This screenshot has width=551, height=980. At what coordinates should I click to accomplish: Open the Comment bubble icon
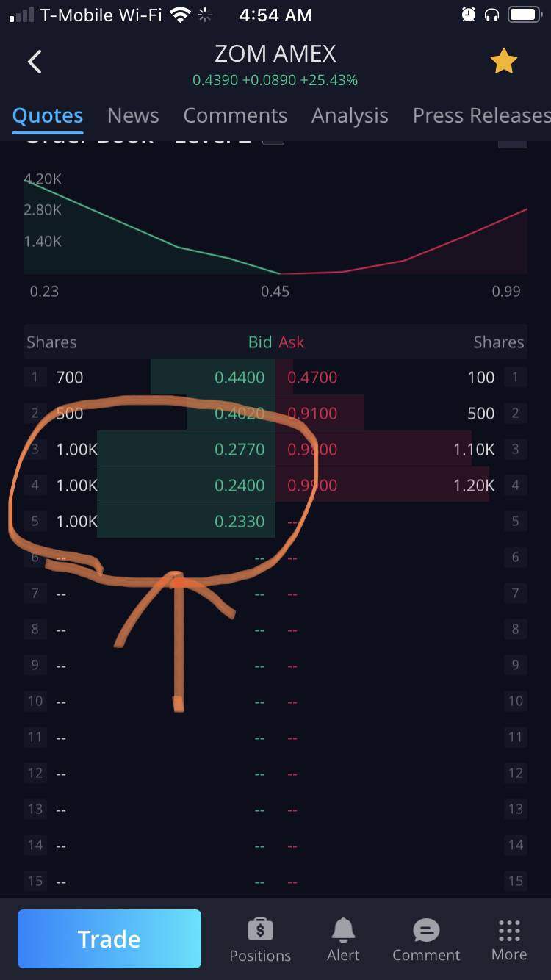point(426,931)
